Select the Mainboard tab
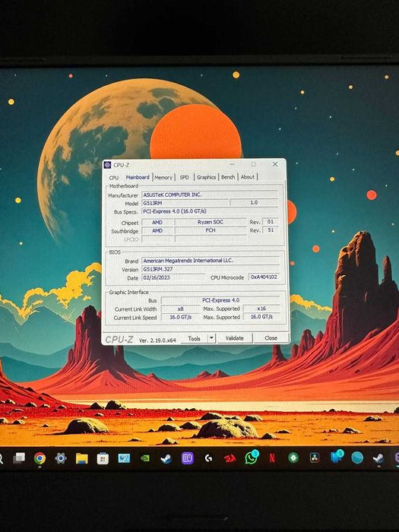This screenshot has width=399, height=532. [x=138, y=177]
